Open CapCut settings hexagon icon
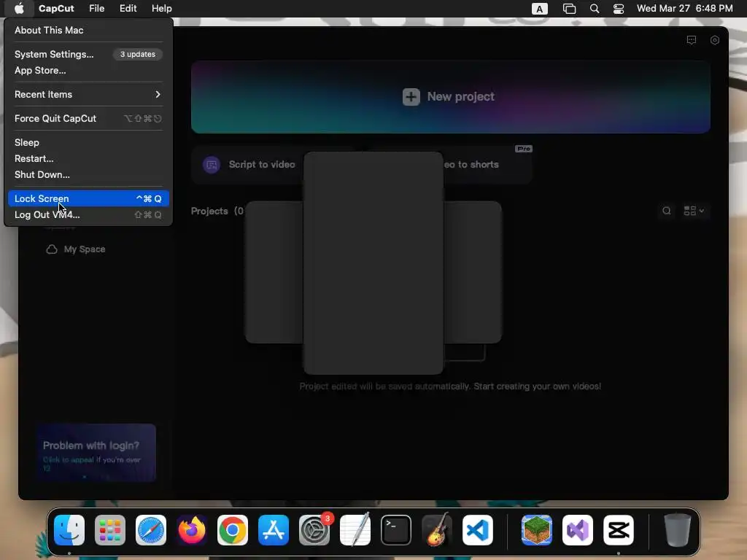 tap(715, 40)
